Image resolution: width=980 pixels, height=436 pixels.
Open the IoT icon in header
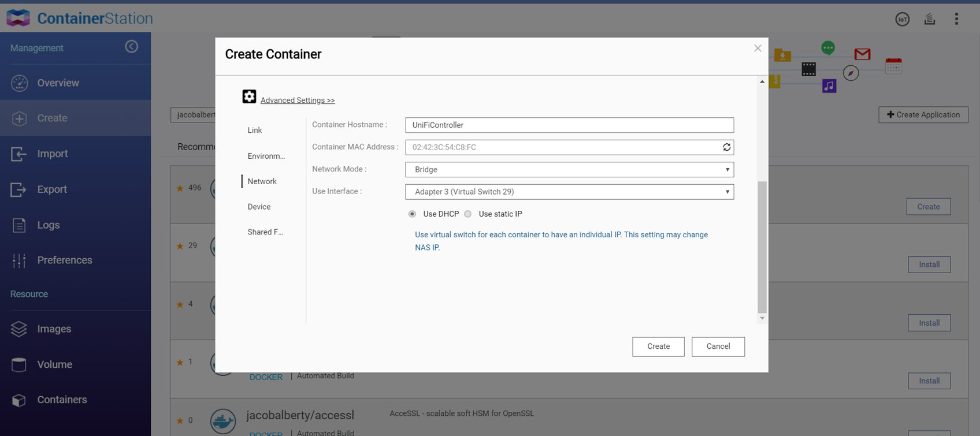tap(902, 19)
